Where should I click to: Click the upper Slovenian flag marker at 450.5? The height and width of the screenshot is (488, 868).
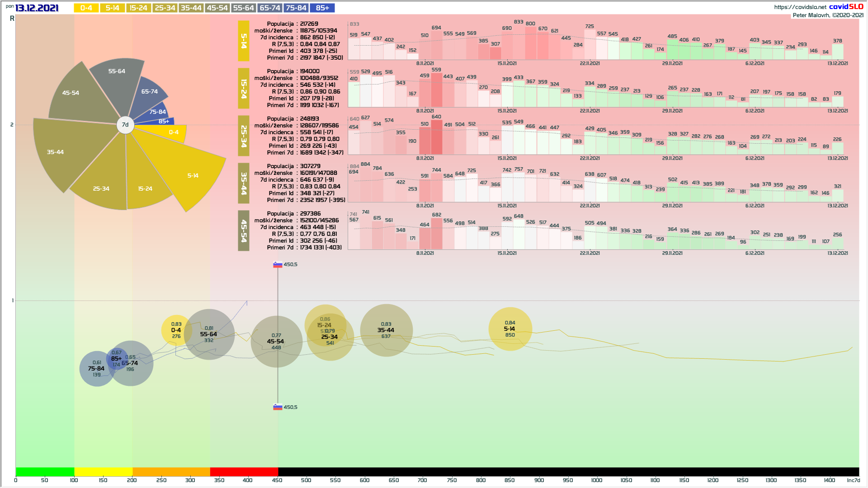(x=278, y=265)
